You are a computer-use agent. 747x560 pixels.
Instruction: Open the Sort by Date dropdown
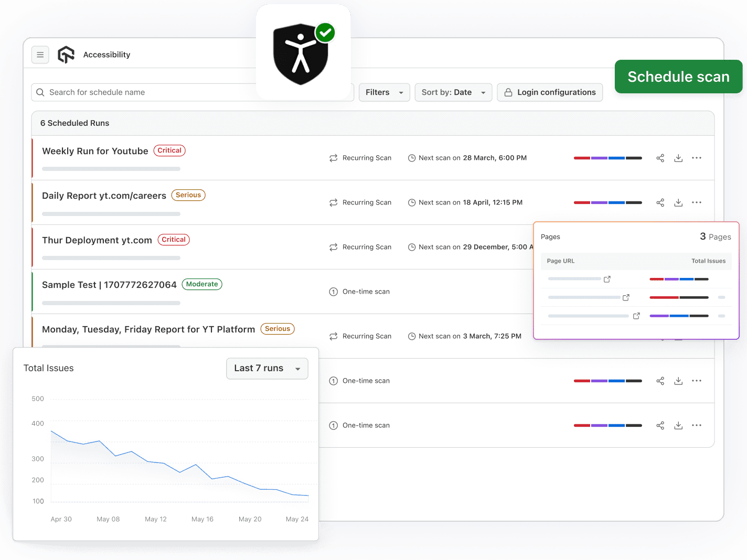[x=453, y=92]
